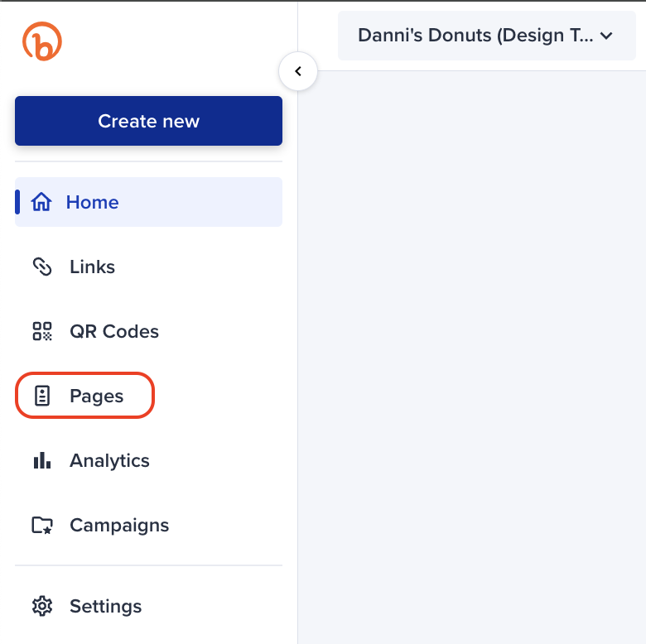Click the Home house icon

(41, 202)
